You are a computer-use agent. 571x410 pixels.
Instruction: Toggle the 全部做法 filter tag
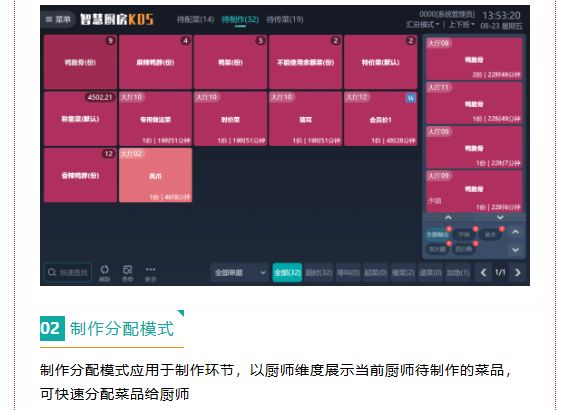click(x=437, y=234)
